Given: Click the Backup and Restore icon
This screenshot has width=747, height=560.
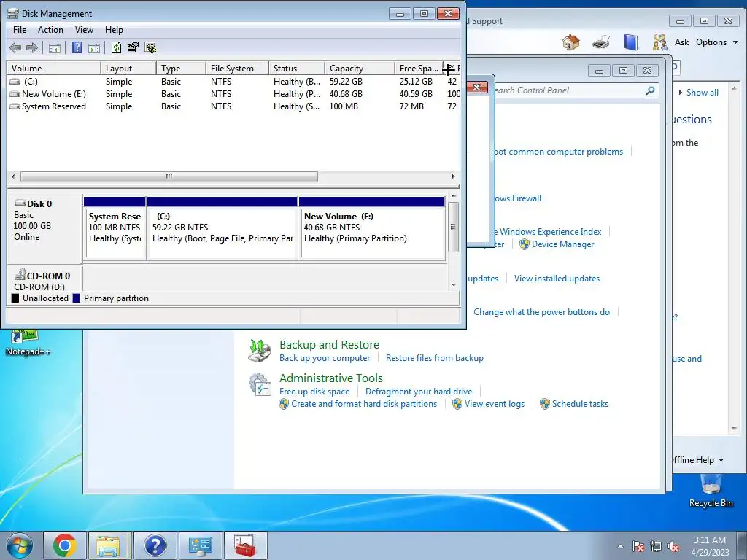Looking at the screenshot, I should (260, 351).
